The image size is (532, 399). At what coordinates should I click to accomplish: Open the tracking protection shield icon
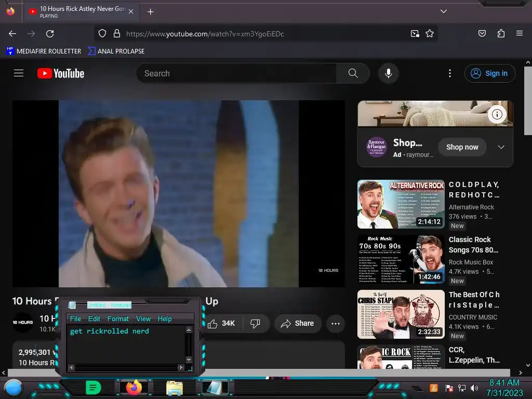click(x=102, y=34)
